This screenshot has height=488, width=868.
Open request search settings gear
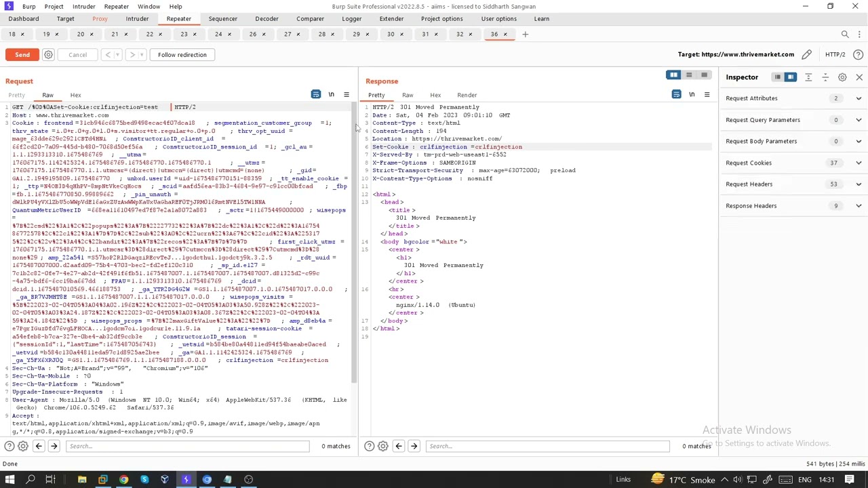23,446
